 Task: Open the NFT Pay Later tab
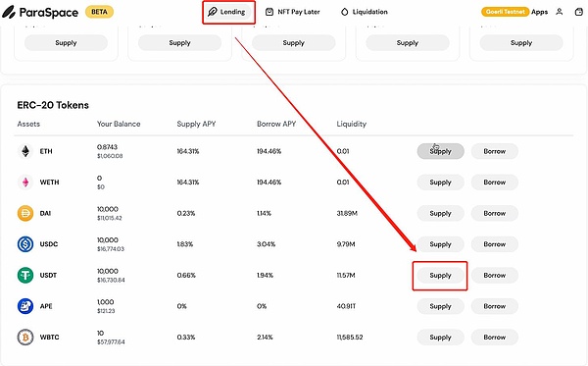[292, 12]
